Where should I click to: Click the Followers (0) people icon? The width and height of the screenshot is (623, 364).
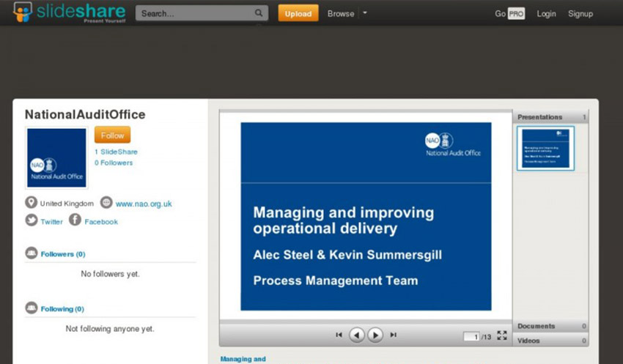coord(32,253)
